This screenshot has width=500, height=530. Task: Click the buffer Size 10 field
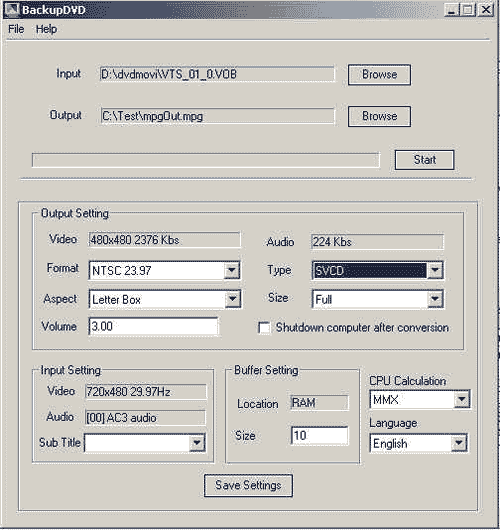click(x=319, y=435)
